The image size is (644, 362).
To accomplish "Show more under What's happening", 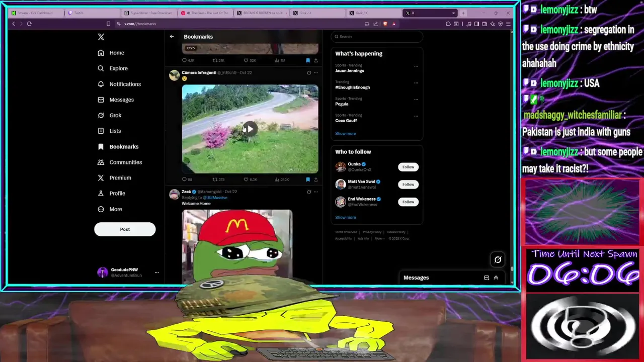I will [346, 134].
